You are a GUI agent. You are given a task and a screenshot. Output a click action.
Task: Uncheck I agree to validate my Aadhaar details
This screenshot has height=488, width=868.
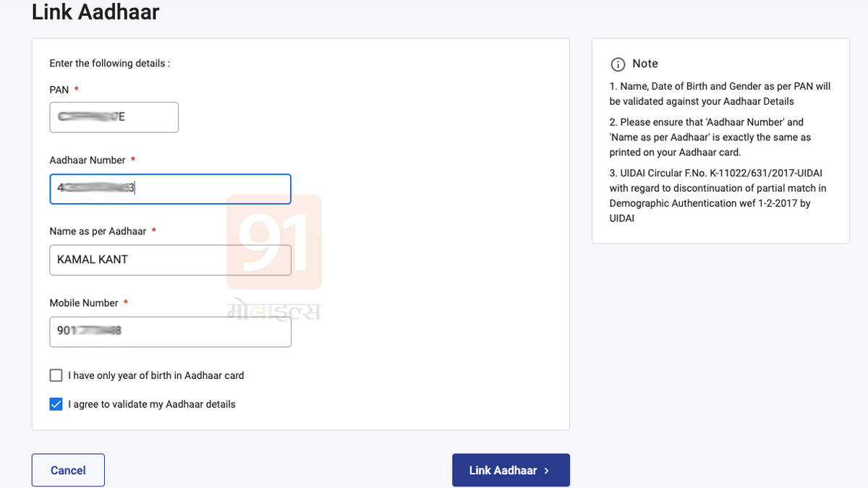[56, 403]
